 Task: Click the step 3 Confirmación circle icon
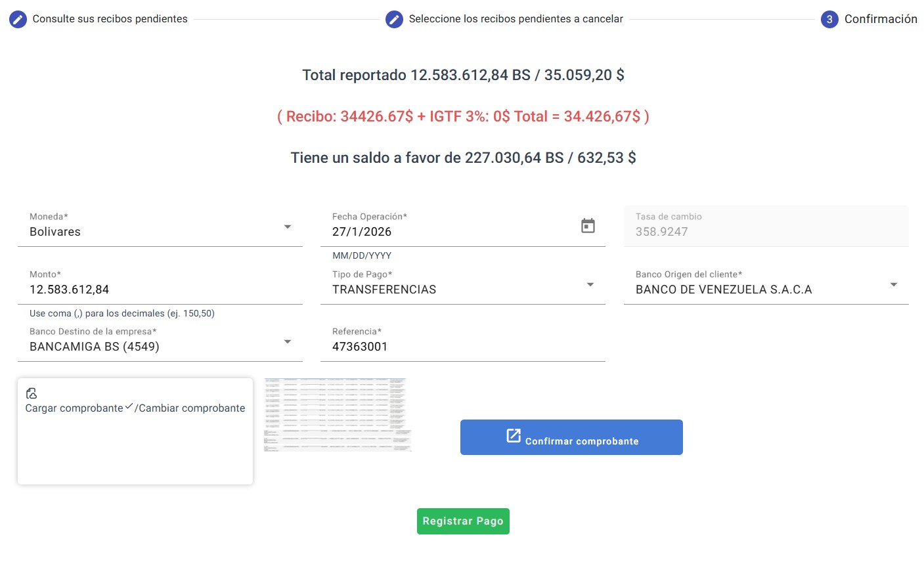pyautogui.click(x=829, y=19)
